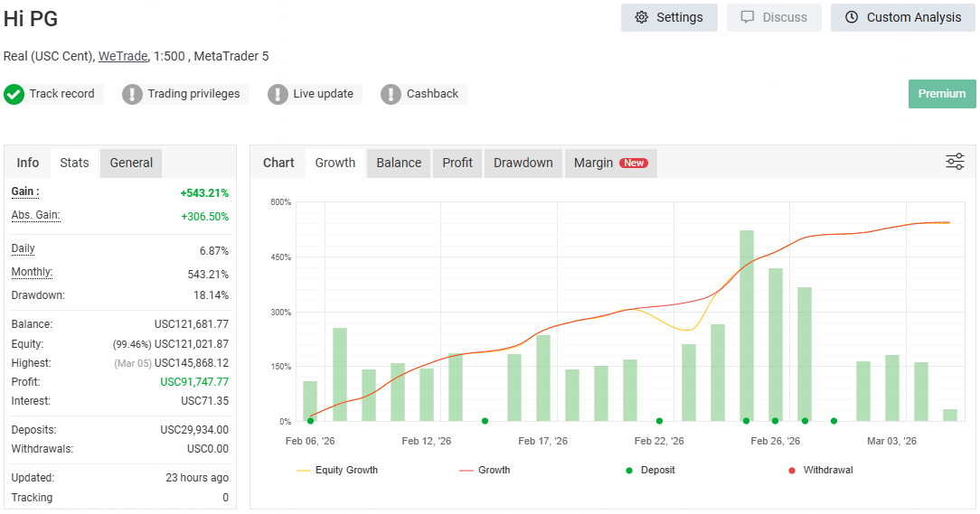The width and height of the screenshot is (980, 514).
Task: Click the Abs. Gain label
Action: [x=35, y=216]
